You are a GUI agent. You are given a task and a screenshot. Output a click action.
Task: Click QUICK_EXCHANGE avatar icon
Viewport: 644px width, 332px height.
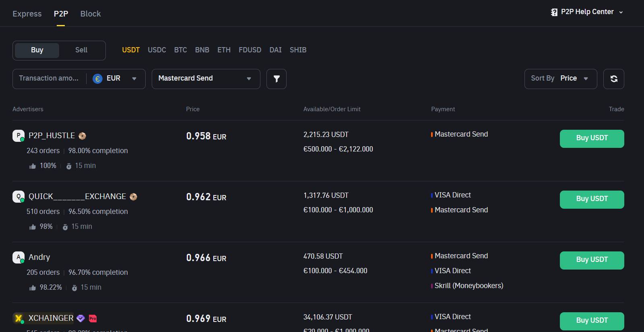click(x=19, y=197)
